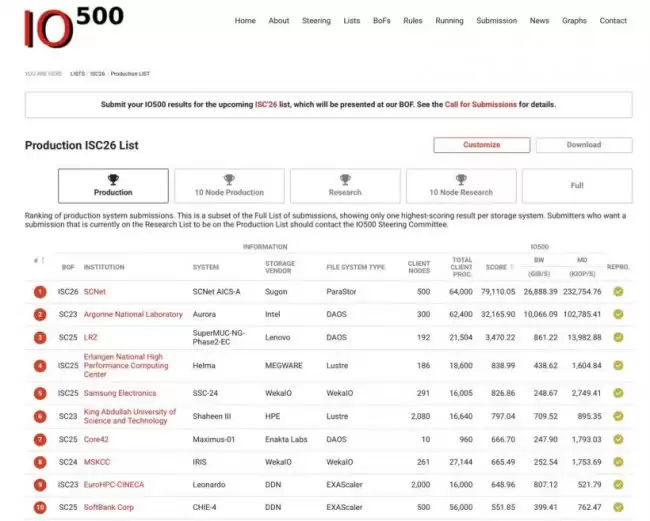
Task: Switch to the Full list tab
Action: (x=577, y=186)
